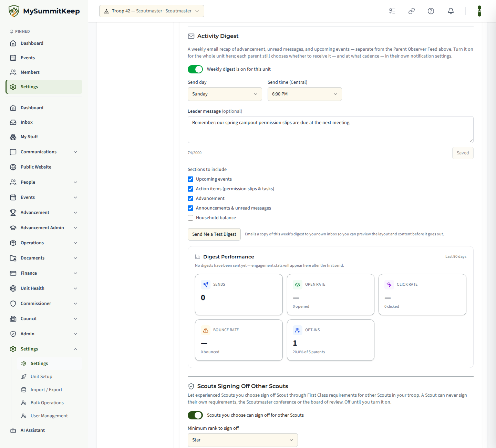Click the Advancement trophy icon
Screen dimensions: 496x448
[13, 213]
